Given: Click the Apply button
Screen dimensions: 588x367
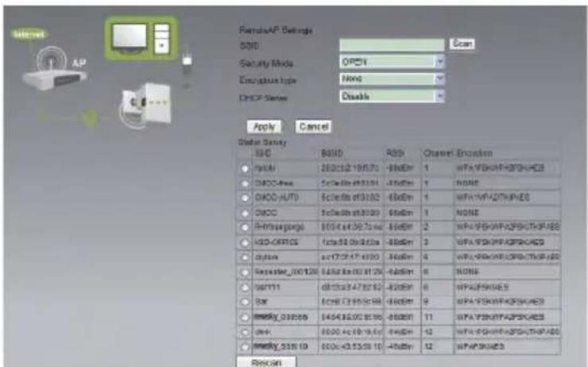Looking at the screenshot, I should 264,127.
